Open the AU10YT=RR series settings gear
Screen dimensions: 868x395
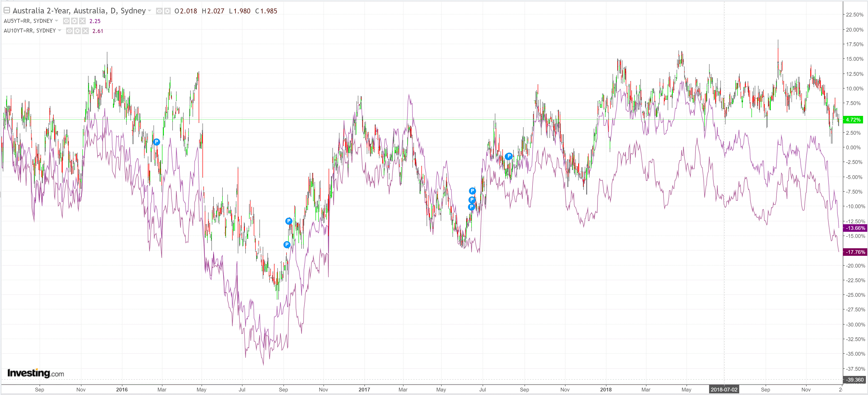coord(77,31)
